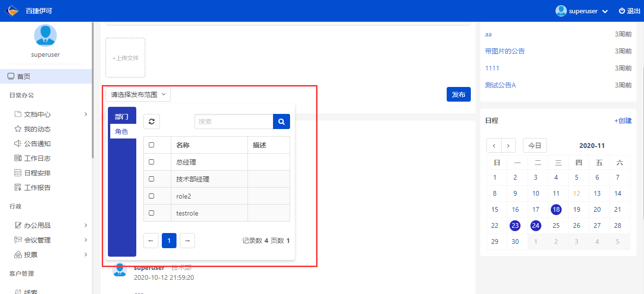
Task: Open 我的动态 menu item
Action: 37,129
